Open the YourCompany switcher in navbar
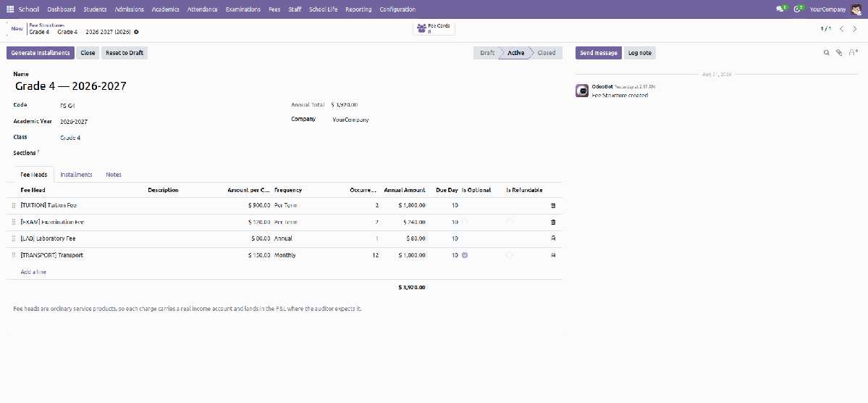The height and width of the screenshot is (403, 868). coord(827,9)
